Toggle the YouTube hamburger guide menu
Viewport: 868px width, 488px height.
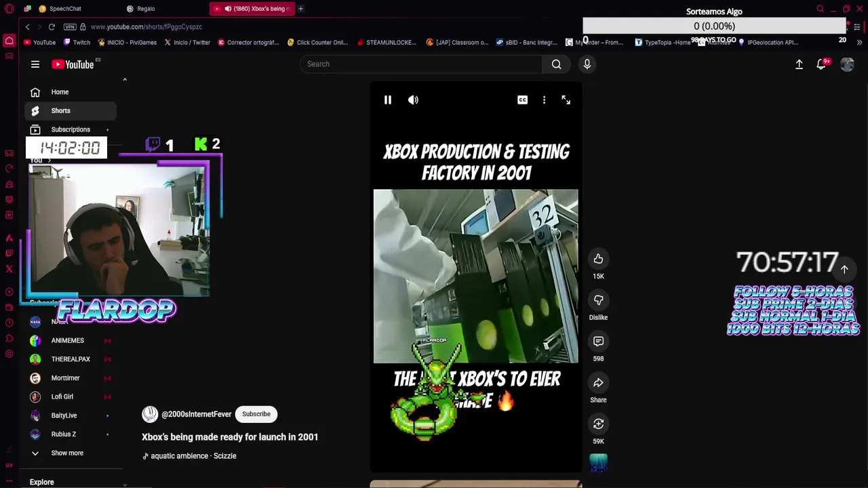(35, 64)
